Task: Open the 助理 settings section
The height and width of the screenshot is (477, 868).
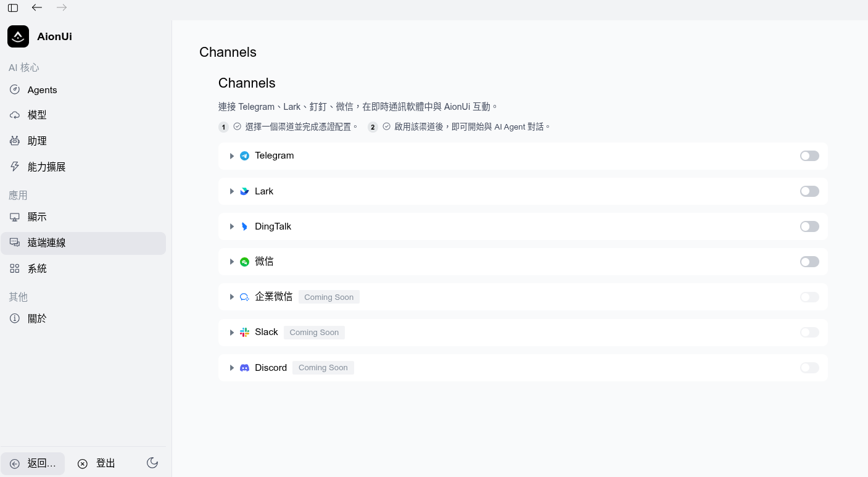Action: click(83, 141)
